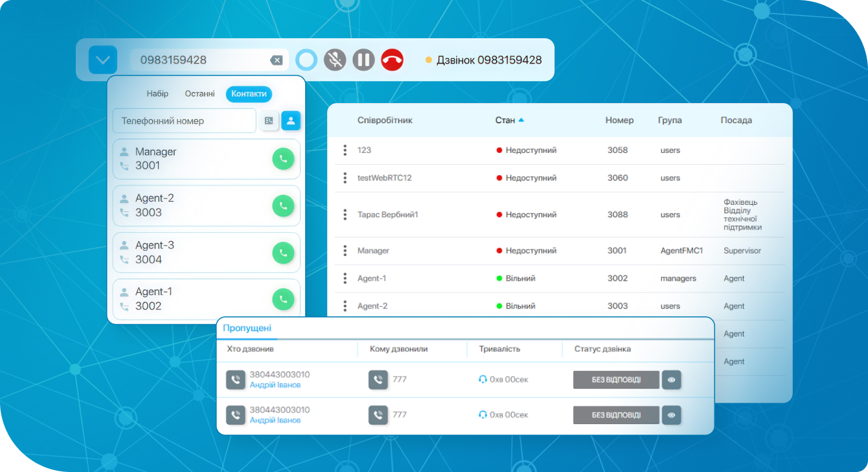
Task: Open the second Андрій Іванов caller link
Action: (x=275, y=420)
